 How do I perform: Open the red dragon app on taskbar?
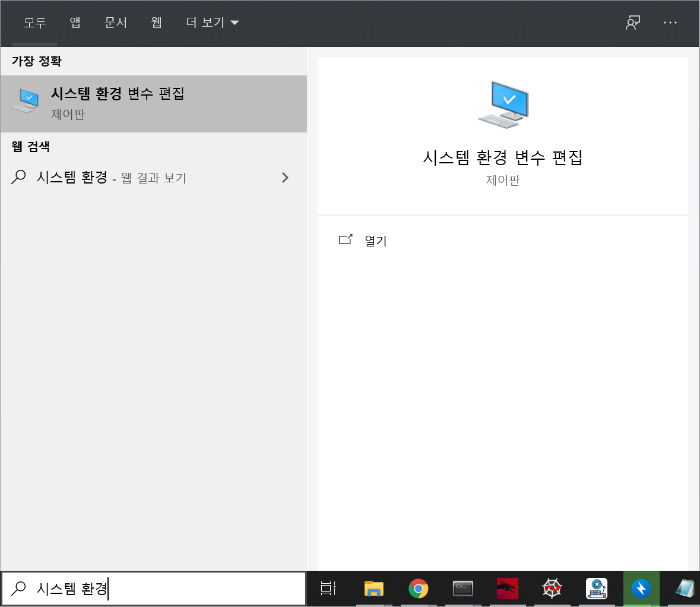point(508,589)
